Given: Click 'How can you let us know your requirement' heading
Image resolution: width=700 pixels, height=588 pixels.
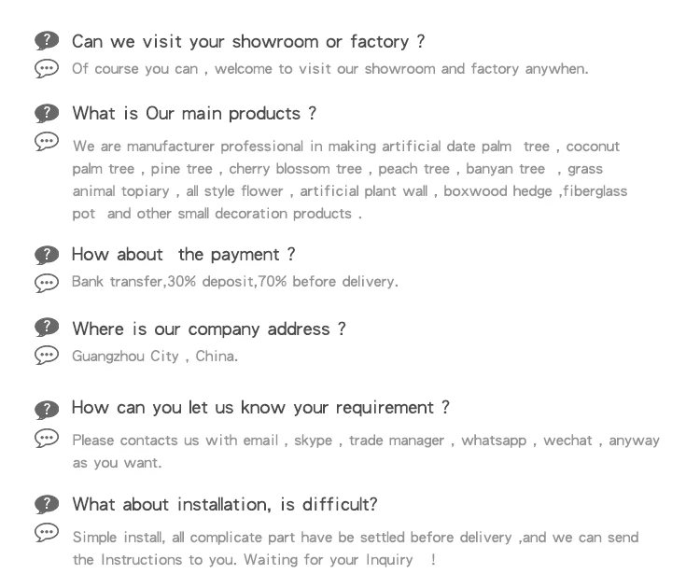Looking at the screenshot, I should (x=260, y=408).
